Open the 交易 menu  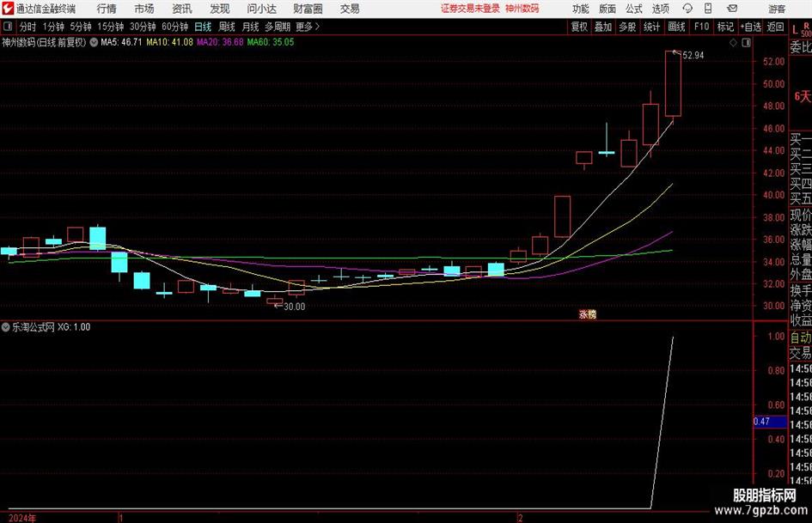tap(350, 9)
